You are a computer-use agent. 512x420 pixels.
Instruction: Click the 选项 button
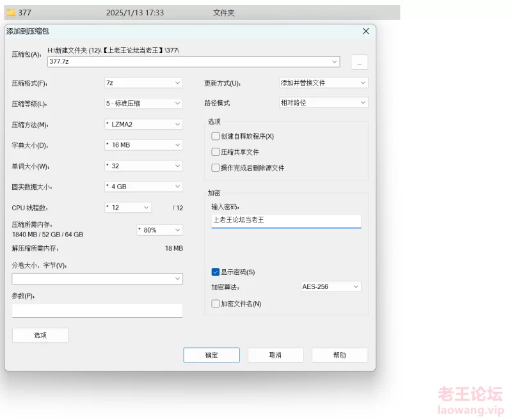click(40, 335)
